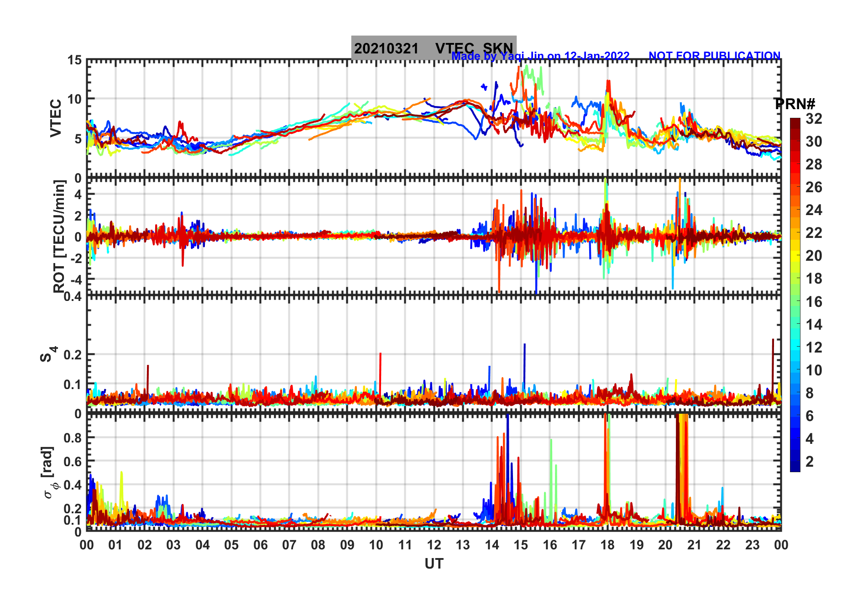Image resolution: width=868 pixels, height=590 pixels.
Task: Select the "2" tick label on the PRN colorbar
Action: pos(810,461)
